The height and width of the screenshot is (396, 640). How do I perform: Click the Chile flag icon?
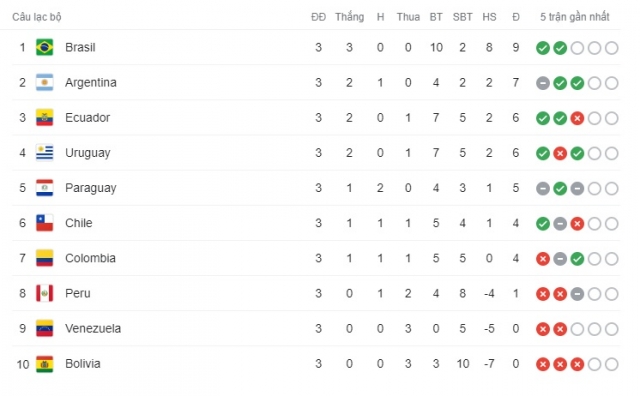44,223
